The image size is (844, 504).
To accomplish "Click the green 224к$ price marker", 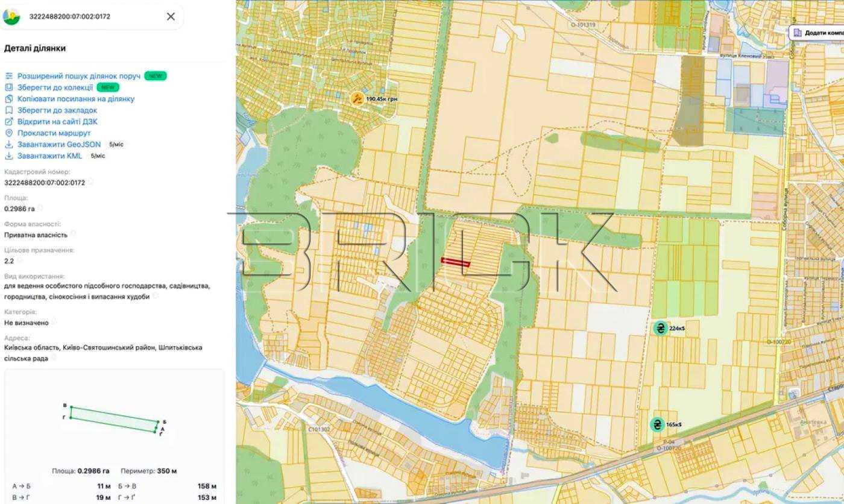I will (660, 329).
